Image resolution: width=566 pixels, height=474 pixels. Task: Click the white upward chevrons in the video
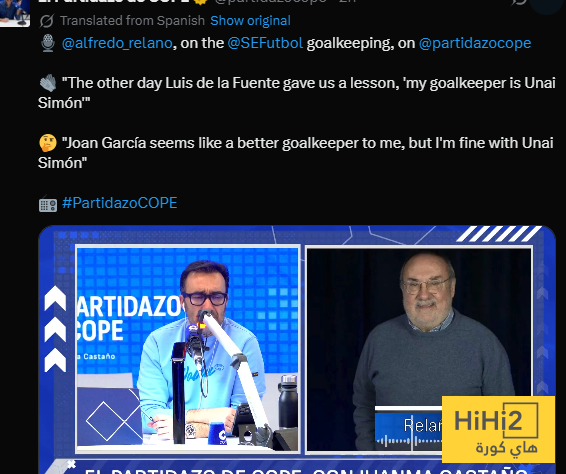55,329
